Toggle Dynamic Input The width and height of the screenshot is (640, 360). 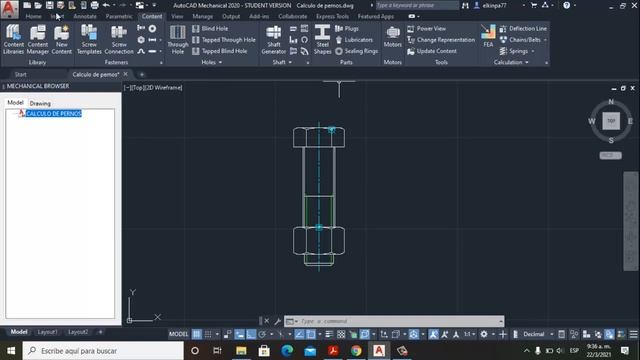pos(240,334)
